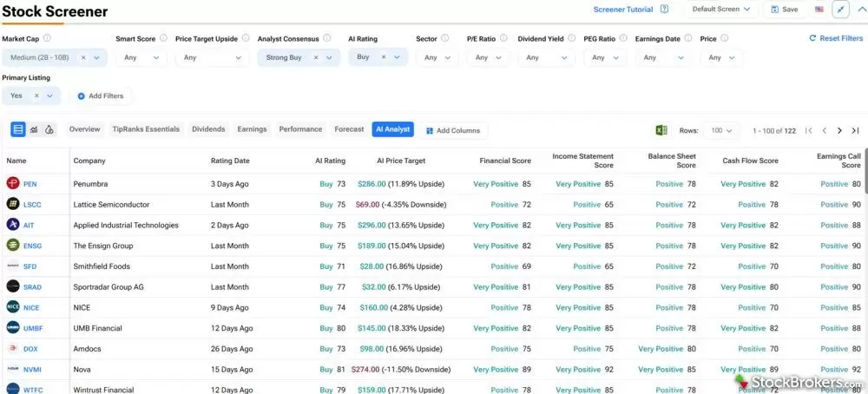Click the Cash Flow Score column header
Image resolution: width=868 pixels, height=394 pixels.
[750, 161]
